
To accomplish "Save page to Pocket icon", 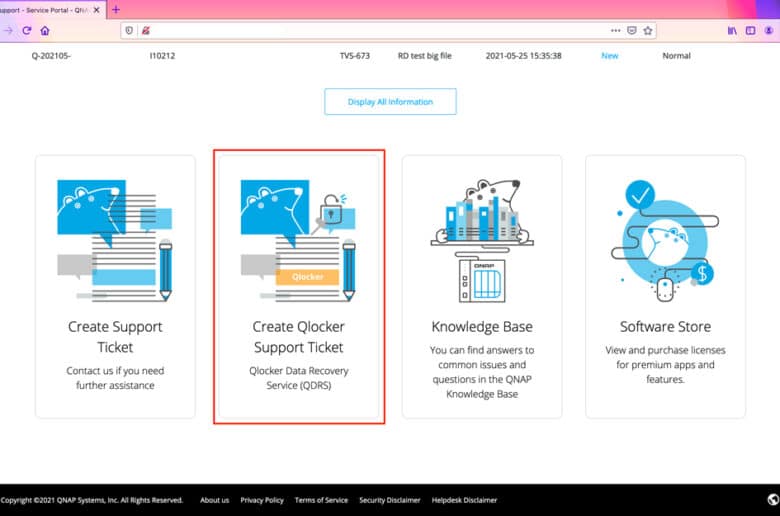I will click(632, 30).
